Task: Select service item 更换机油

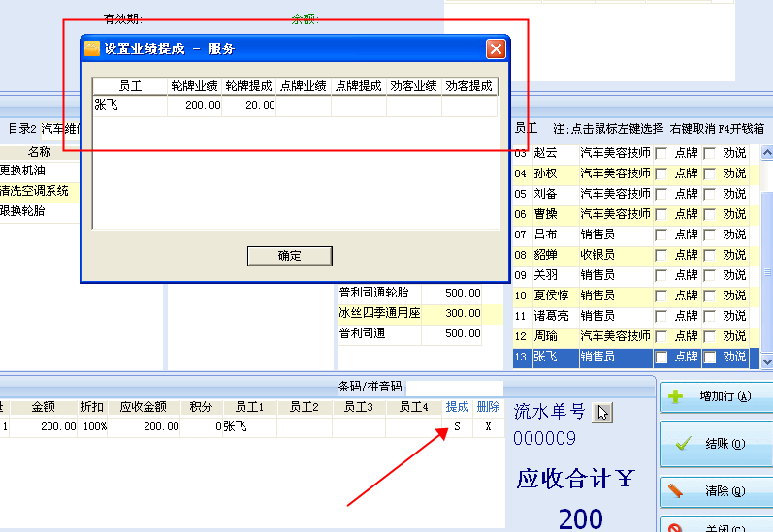Action: pos(40,171)
